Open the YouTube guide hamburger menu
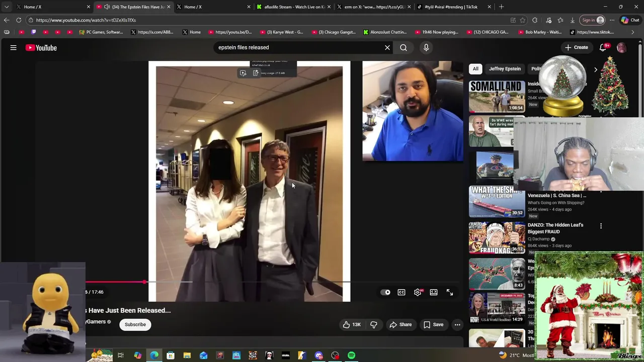Screen dimensions: 644x362 click(x=14, y=48)
